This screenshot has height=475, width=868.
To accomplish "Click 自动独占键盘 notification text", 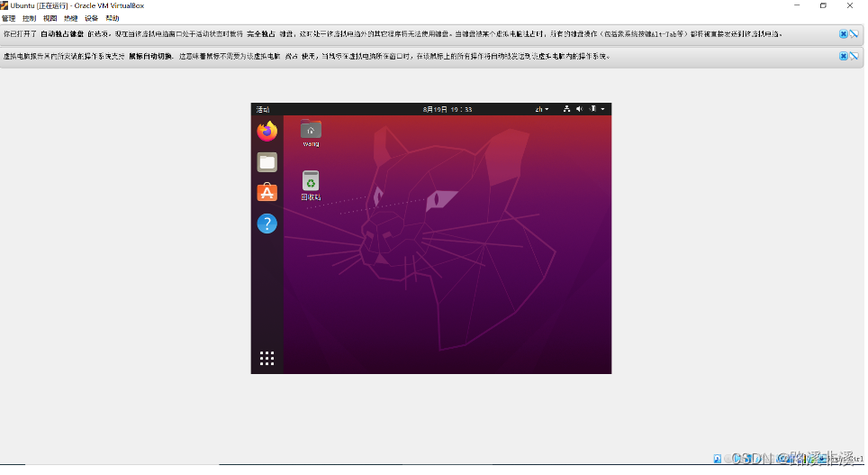I will coord(62,34).
